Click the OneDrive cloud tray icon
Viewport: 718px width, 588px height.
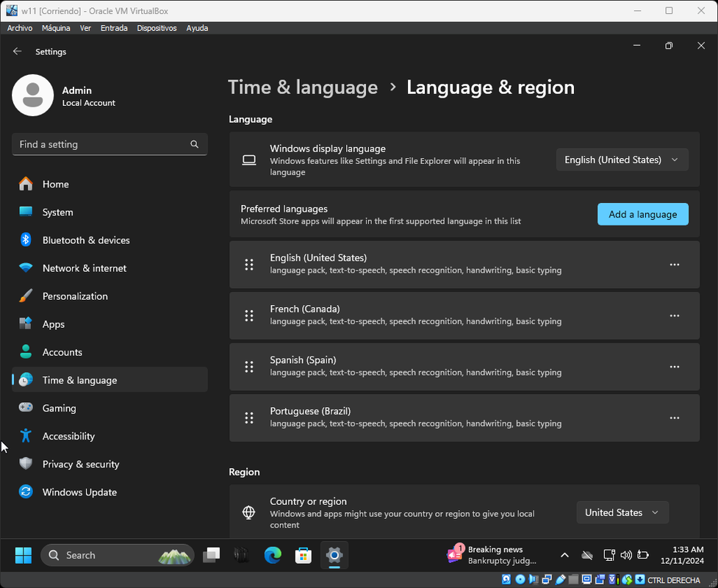tap(587, 555)
